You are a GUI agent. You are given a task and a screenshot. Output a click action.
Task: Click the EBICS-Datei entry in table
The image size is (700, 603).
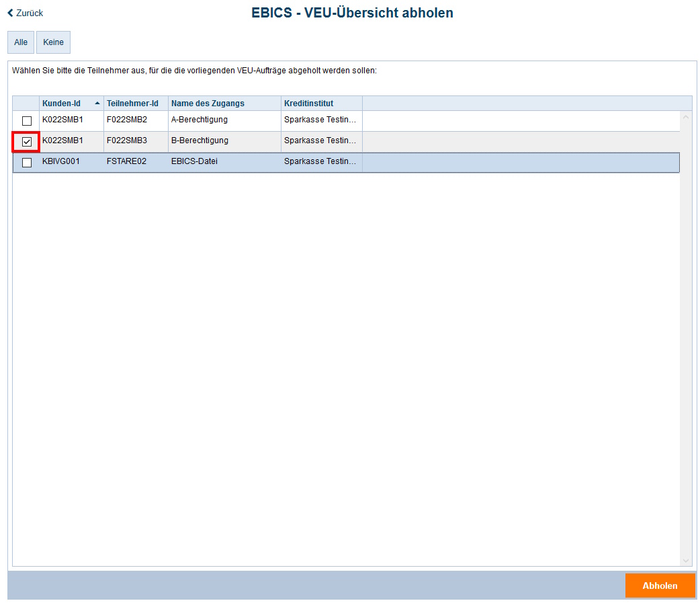[194, 162]
